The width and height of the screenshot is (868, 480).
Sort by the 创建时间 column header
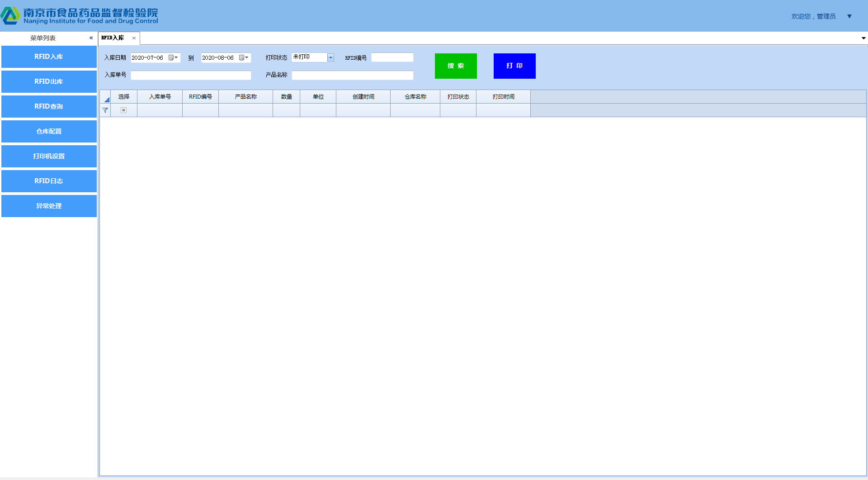363,97
